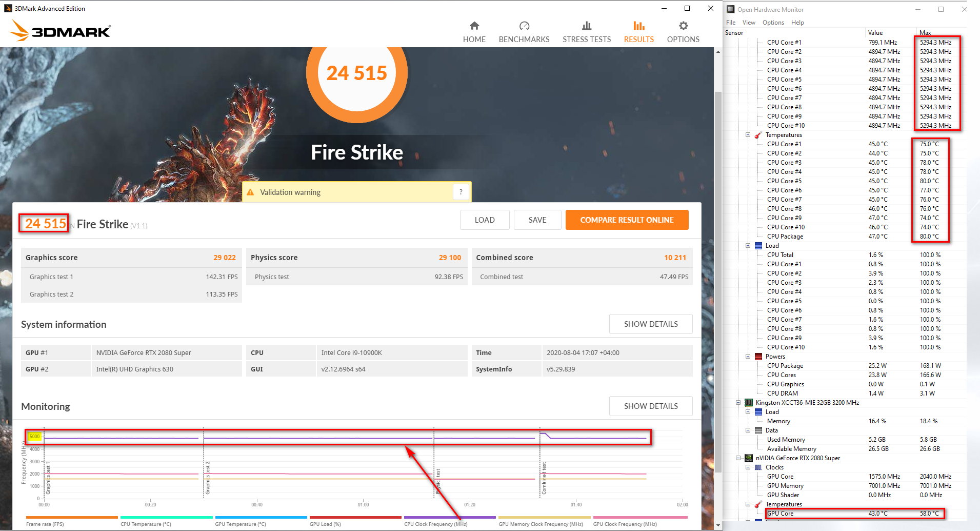This screenshot has width=980, height=531.
Task: Click the SAVE button
Action: pos(537,220)
